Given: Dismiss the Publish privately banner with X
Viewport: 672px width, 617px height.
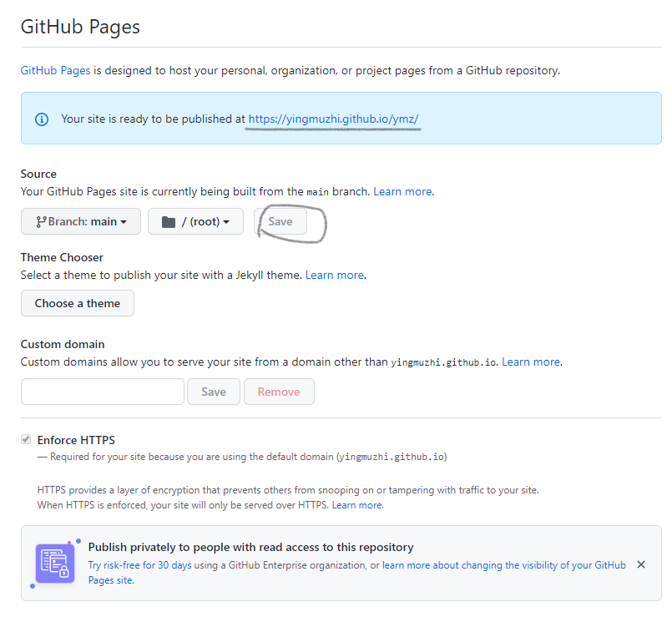Looking at the screenshot, I should click(x=641, y=564).
